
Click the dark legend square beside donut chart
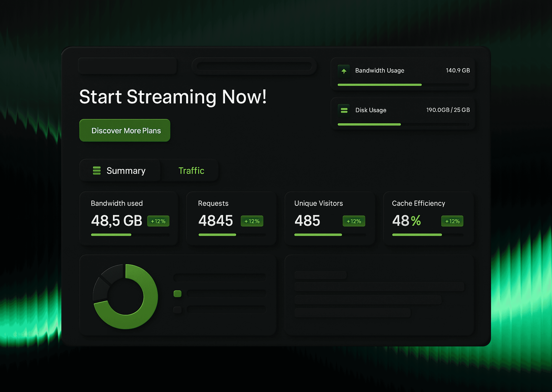(177, 310)
